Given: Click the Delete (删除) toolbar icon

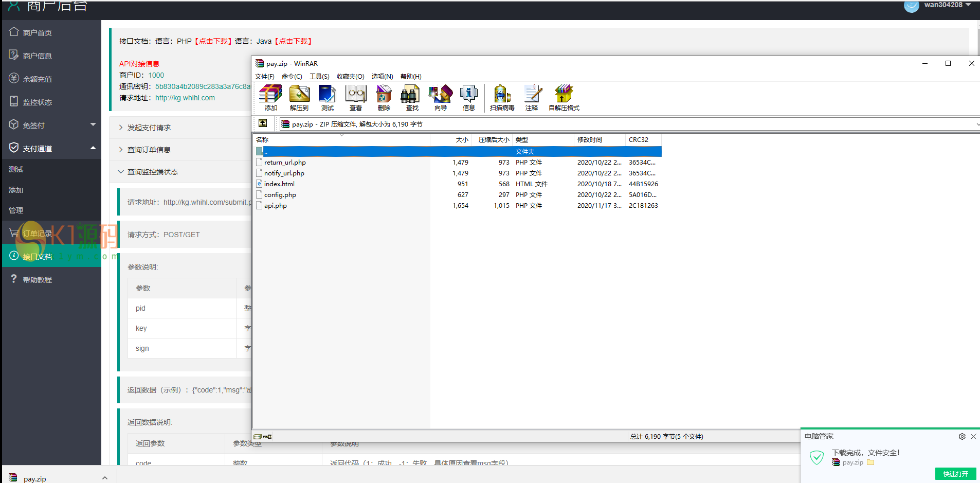Looking at the screenshot, I should coord(384,98).
